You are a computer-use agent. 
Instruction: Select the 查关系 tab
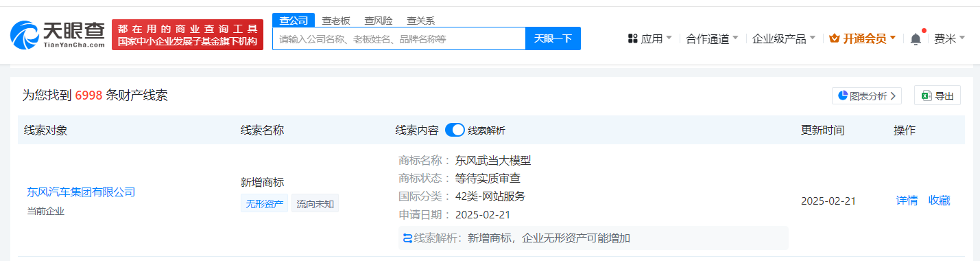[420, 21]
